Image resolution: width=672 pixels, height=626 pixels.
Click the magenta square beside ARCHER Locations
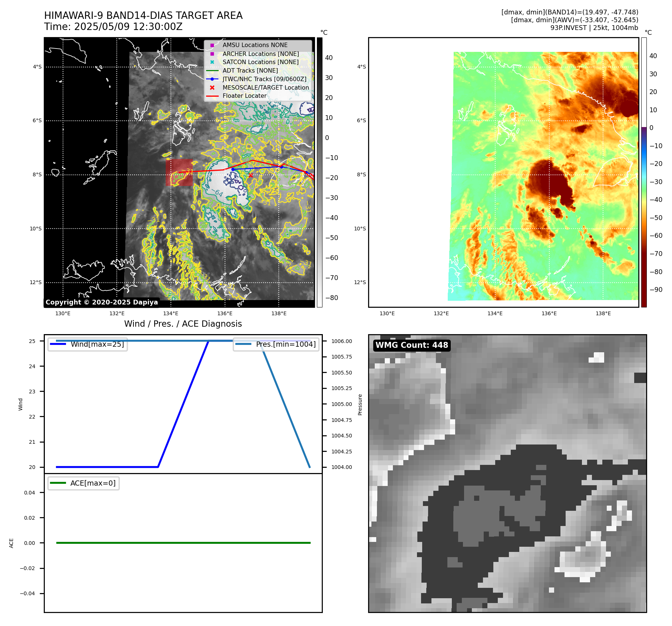(212, 54)
